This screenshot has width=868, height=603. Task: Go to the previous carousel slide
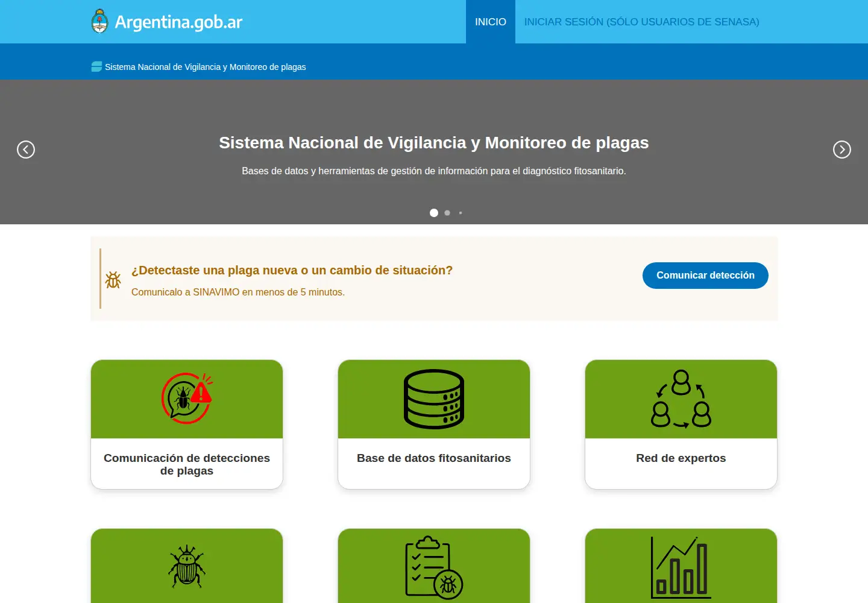[26, 150]
